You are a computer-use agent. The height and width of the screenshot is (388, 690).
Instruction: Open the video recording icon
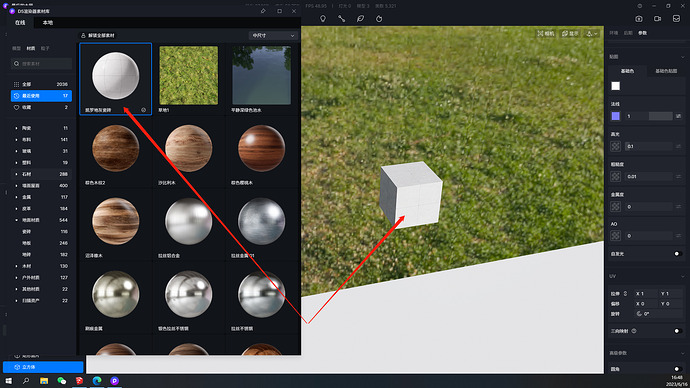[x=657, y=18]
